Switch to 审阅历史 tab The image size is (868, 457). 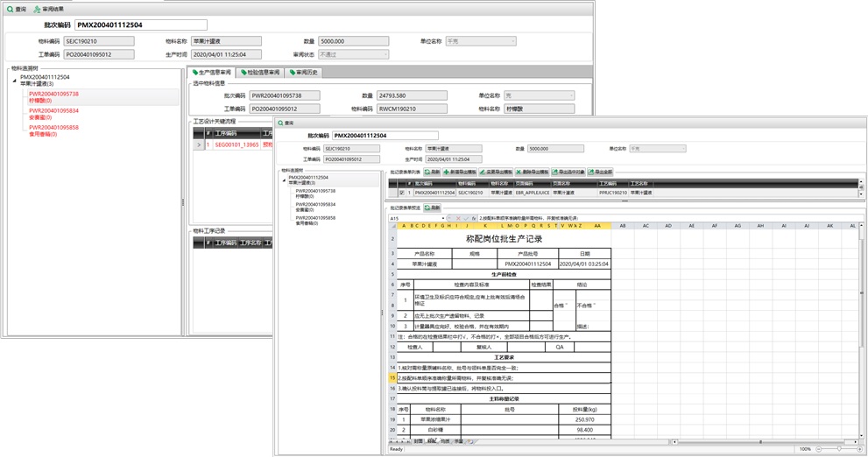[x=303, y=73]
